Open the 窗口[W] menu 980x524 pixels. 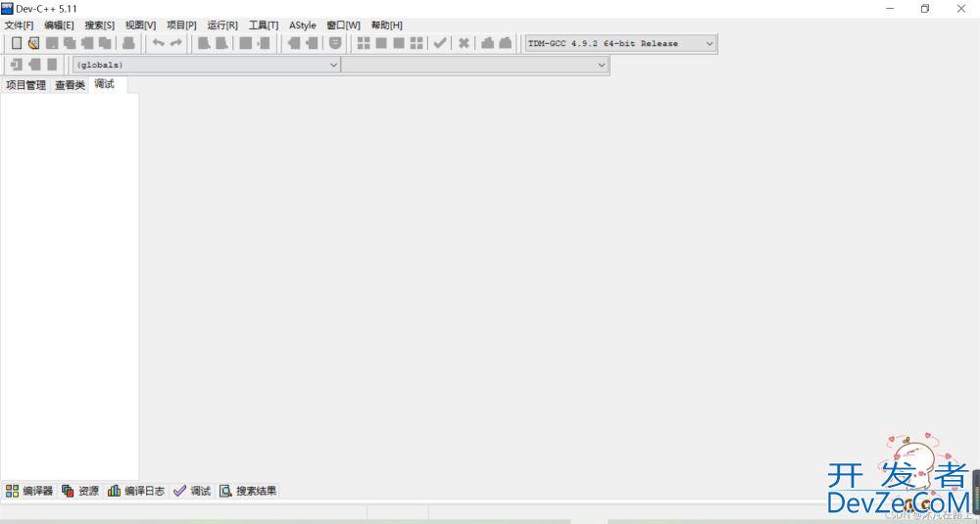[343, 25]
